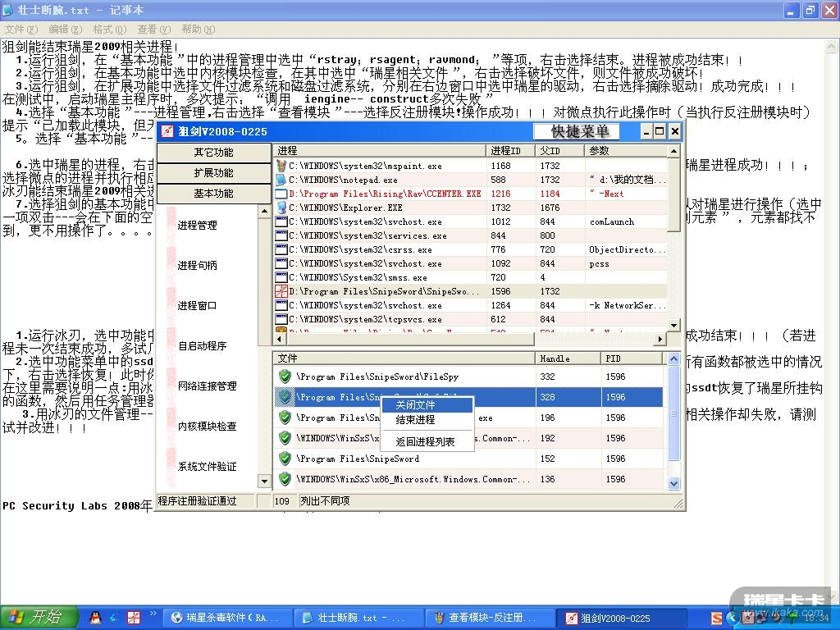
Task: Open Notepad 查看 menu
Action: (x=153, y=30)
